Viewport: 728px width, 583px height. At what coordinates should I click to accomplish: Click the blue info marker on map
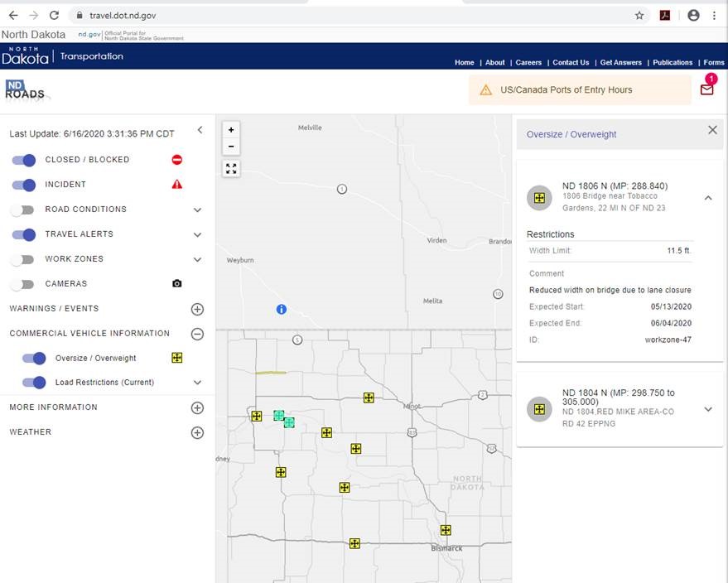281,309
